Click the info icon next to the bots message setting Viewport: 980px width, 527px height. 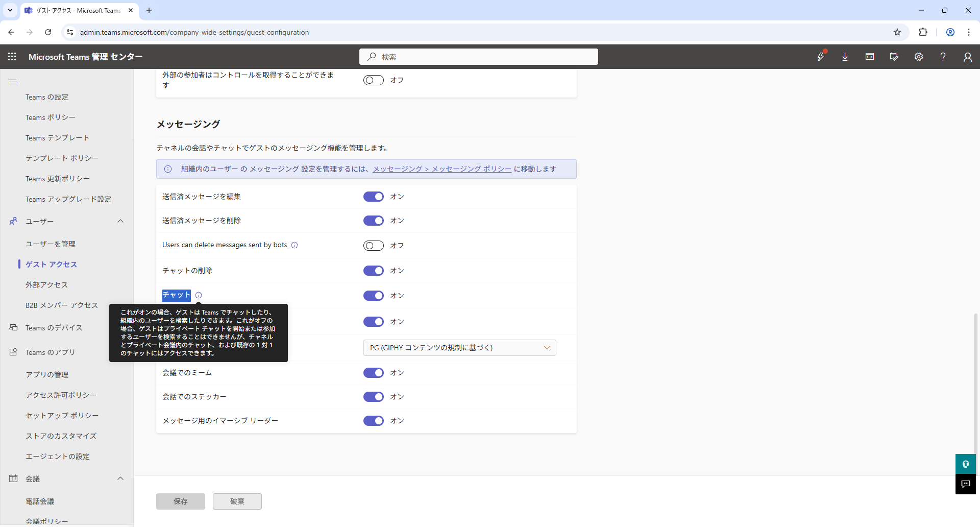point(295,245)
